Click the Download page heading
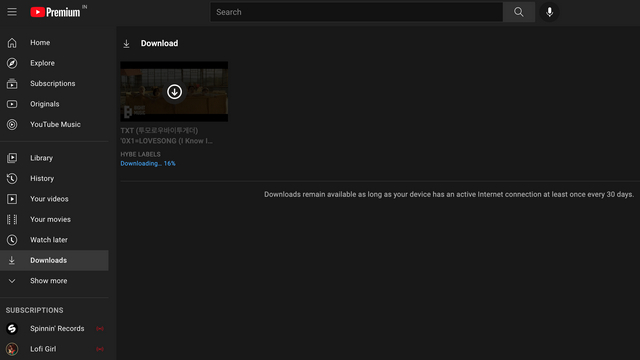This screenshot has height=360, width=640. coord(160,43)
